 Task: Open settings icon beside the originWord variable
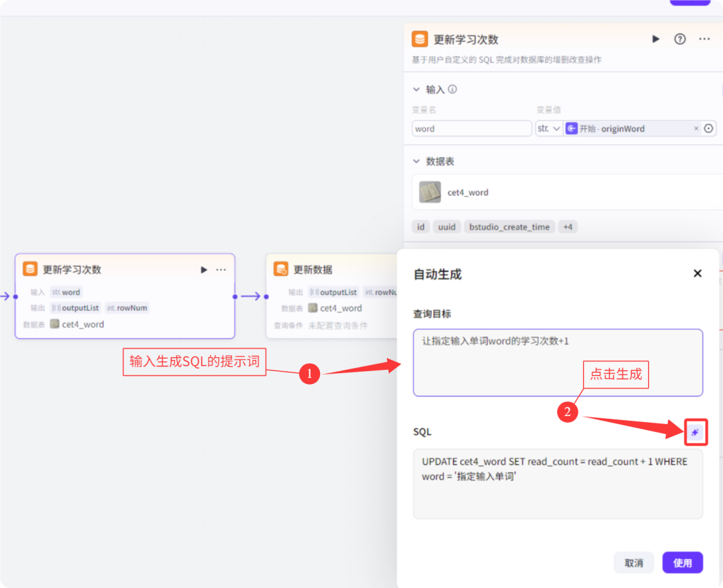tap(709, 128)
